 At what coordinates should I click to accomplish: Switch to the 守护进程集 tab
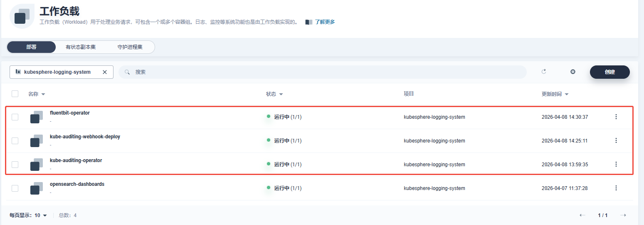point(130,47)
